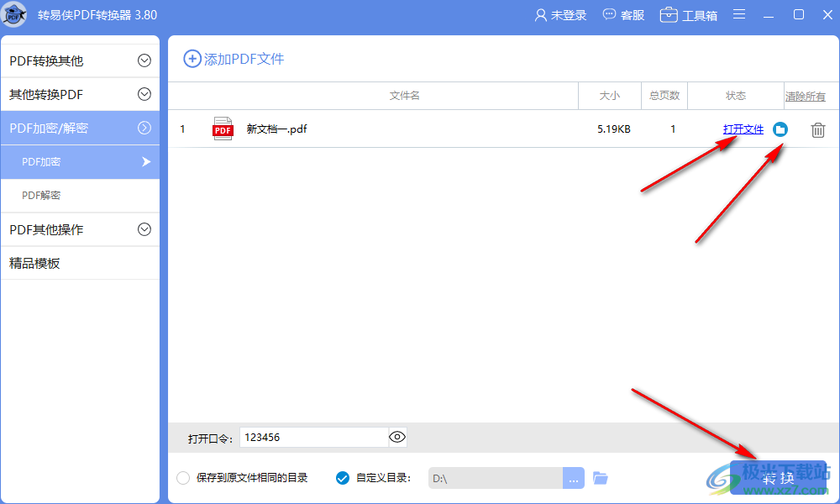Image resolution: width=840 pixels, height=504 pixels.
Task: Click 添加PDF文件 text label
Action: pyautogui.click(x=244, y=59)
